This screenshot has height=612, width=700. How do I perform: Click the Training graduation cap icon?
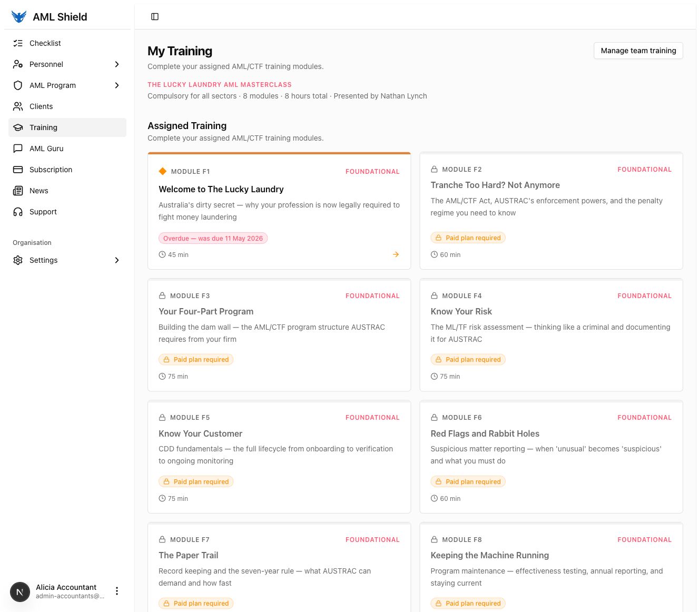[18, 127]
